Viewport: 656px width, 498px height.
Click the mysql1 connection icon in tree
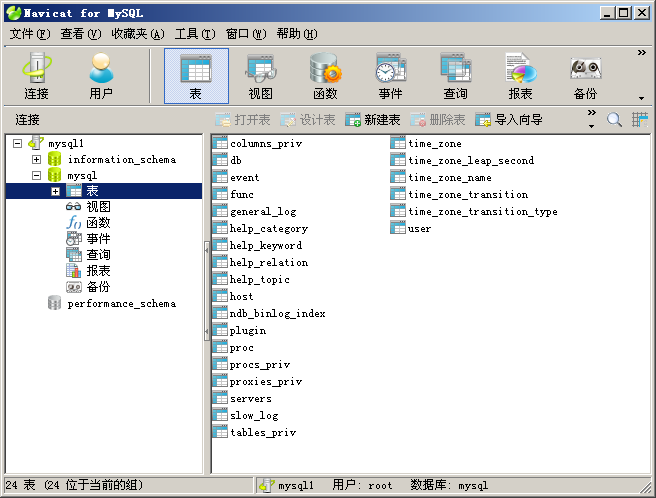[x=36, y=143]
